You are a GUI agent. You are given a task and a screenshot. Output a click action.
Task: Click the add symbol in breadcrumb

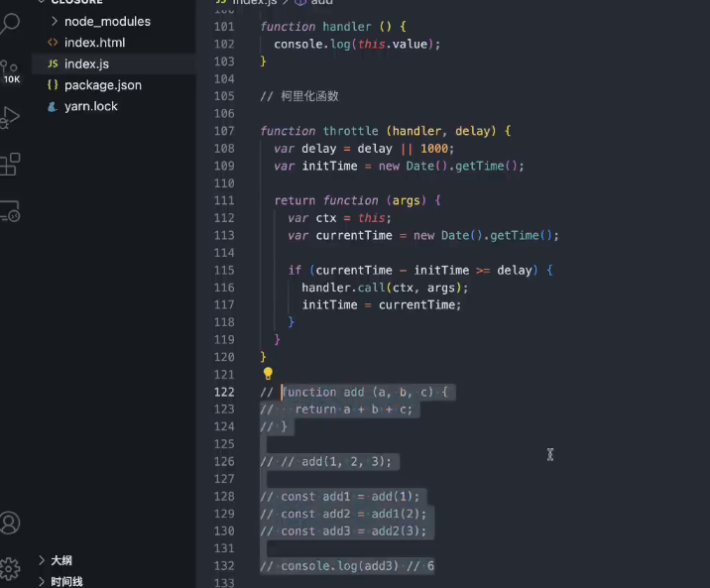[321, 2]
